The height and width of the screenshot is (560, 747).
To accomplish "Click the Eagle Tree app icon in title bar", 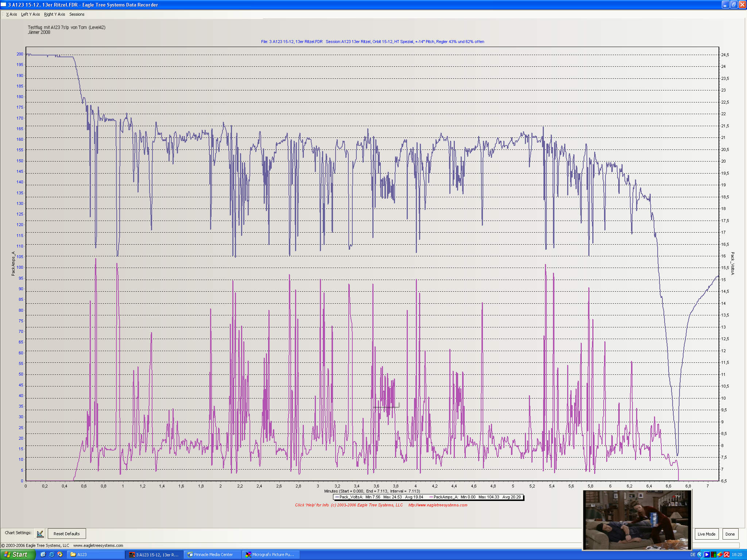I will pos(4,4).
